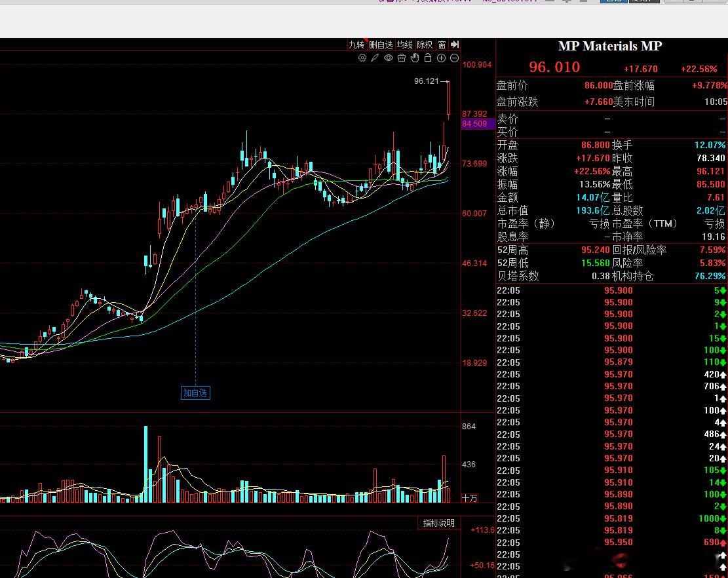Click the 盘前价 value 86.000

[598, 85]
